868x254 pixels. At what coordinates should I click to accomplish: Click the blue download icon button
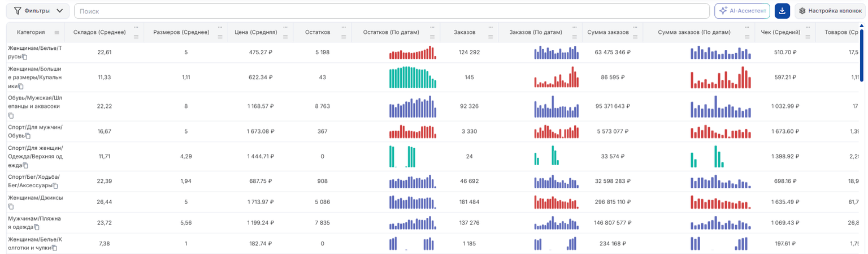coord(782,11)
